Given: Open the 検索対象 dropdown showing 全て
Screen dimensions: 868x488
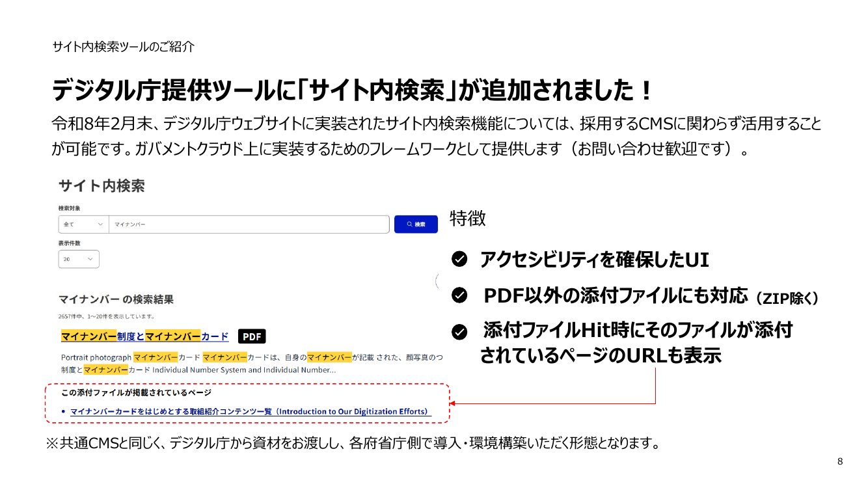Looking at the screenshot, I should 83,224.
